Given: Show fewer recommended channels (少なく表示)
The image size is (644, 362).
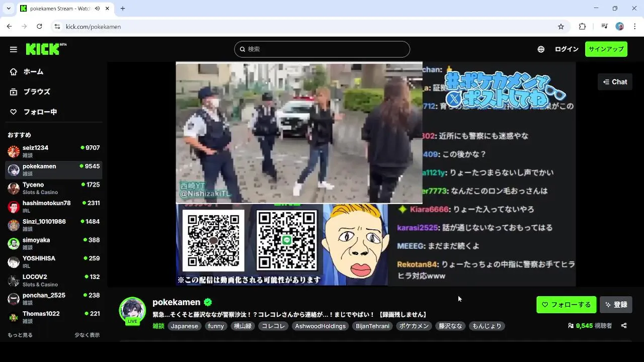Looking at the screenshot, I should point(87,335).
